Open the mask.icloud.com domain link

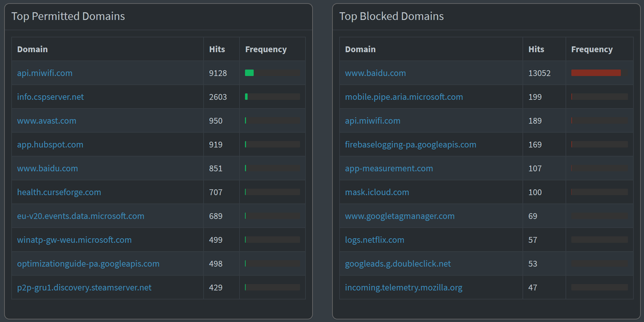[376, 193]
